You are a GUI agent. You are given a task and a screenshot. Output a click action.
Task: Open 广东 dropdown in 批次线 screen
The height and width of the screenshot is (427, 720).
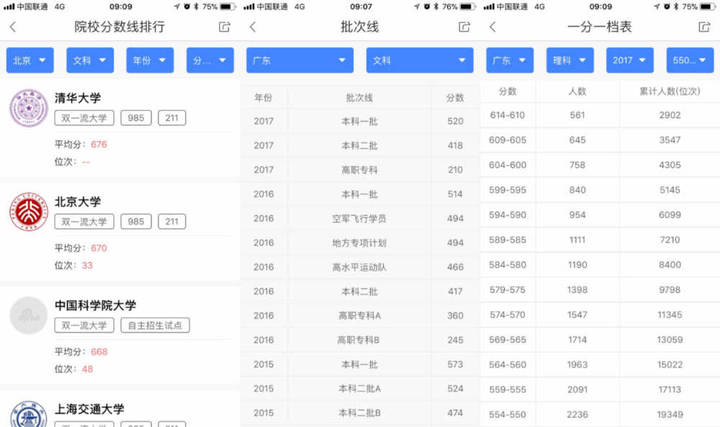point(300,60)
